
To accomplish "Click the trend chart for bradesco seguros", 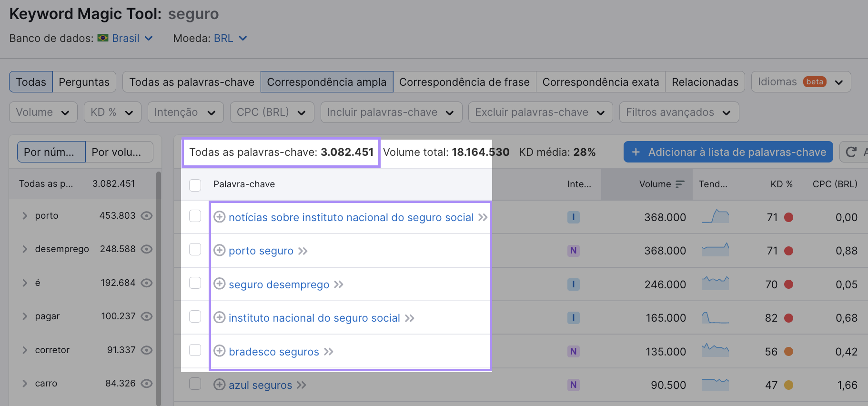I will (x=715, y=350).
